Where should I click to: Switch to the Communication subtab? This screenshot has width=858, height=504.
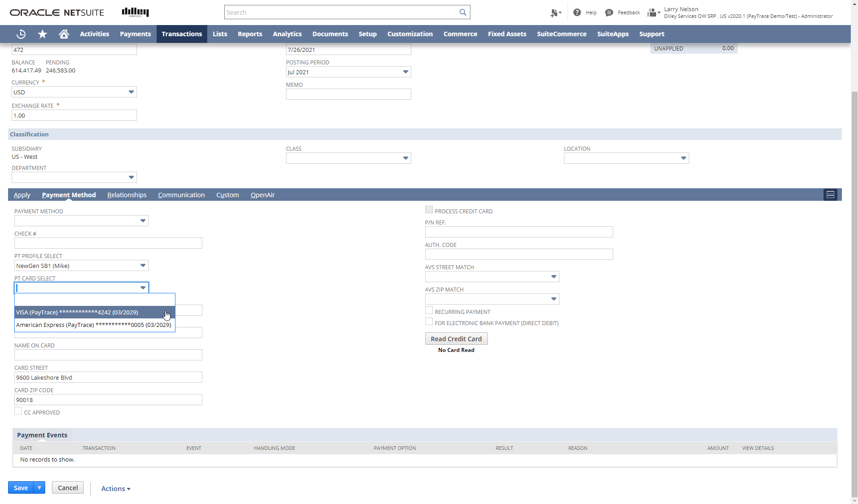coord(181,195)
